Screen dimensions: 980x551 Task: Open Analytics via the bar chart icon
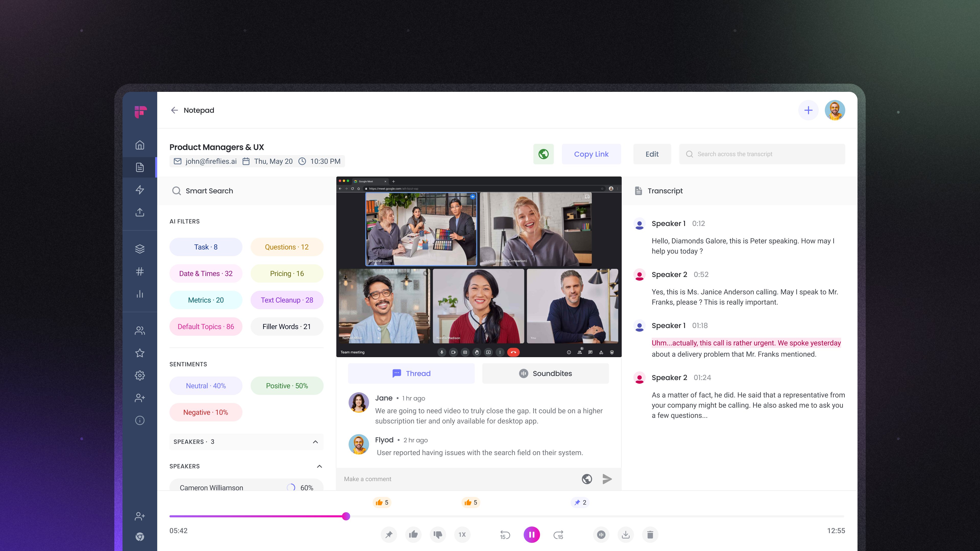point(140,294)
